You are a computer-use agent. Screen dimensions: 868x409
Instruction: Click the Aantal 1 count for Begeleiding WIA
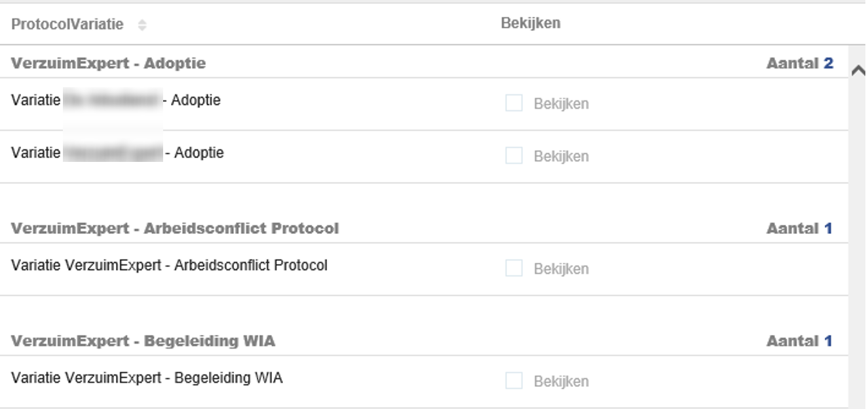pyautogui.click(x=799, y=341)
